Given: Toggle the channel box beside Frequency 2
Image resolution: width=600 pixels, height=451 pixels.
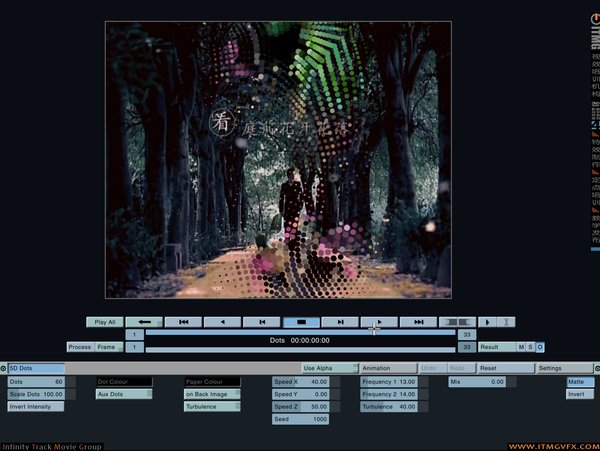Looking at the screenshot, I should click(424, 394).
